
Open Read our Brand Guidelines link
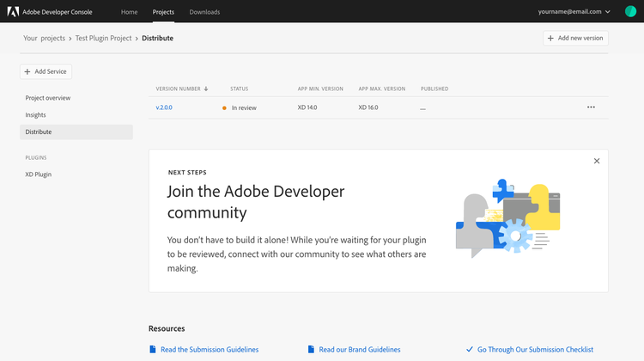(x=360, y=350)
